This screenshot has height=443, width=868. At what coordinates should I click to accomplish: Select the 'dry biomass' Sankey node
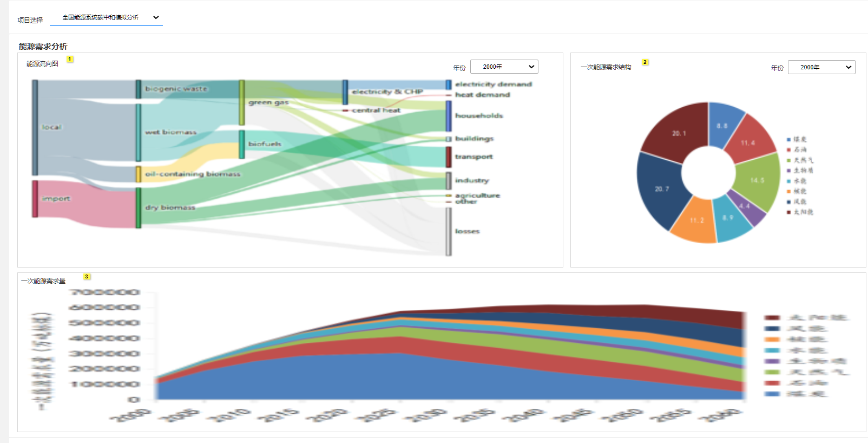[139, 208]
